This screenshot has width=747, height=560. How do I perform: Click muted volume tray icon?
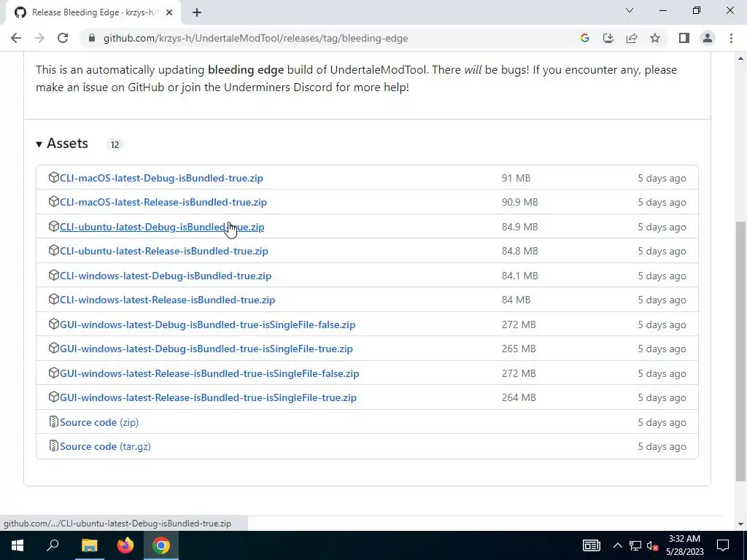[653, 545]
